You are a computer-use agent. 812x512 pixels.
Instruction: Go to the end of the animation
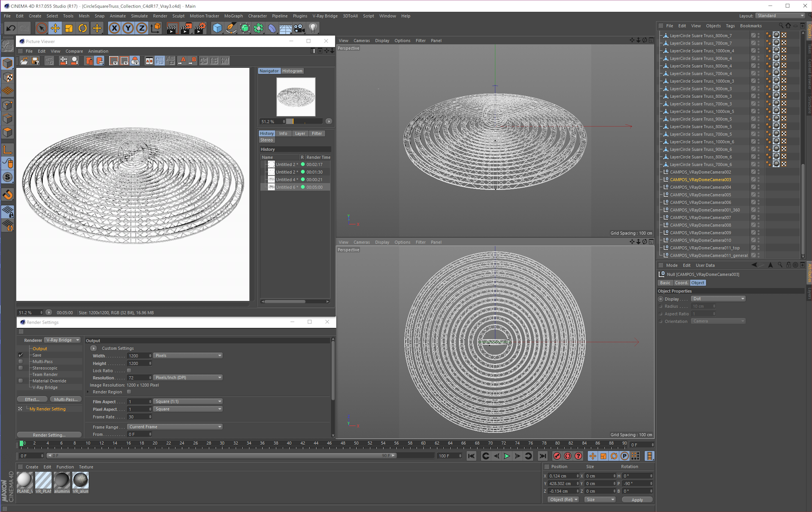point(543,456)
